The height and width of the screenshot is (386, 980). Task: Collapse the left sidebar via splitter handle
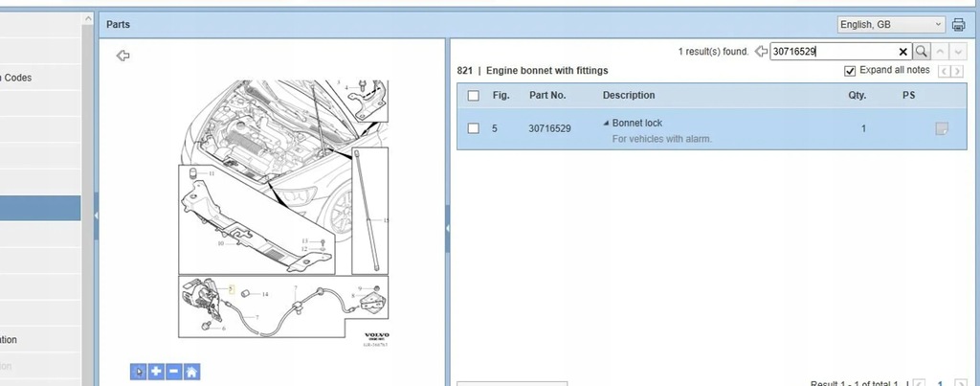[97, 216]
